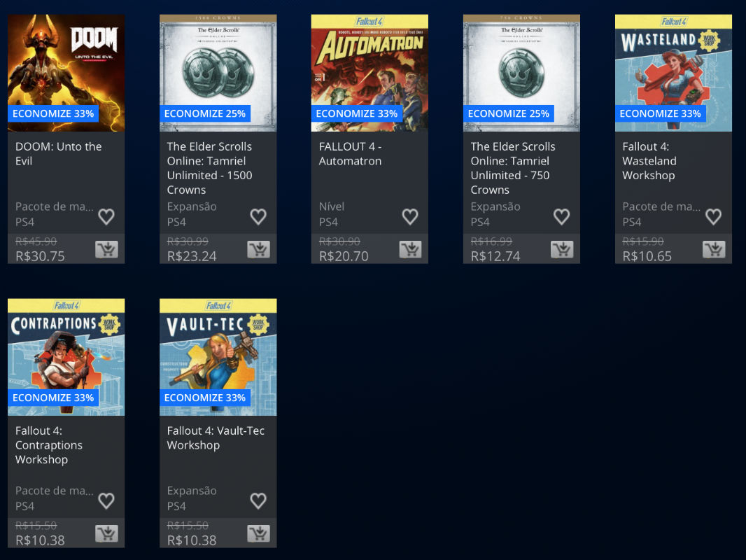Open Tamriel Unlimited - 1500 Crowns title
This screenshot has width=746, height=560.
click(209, 168)
